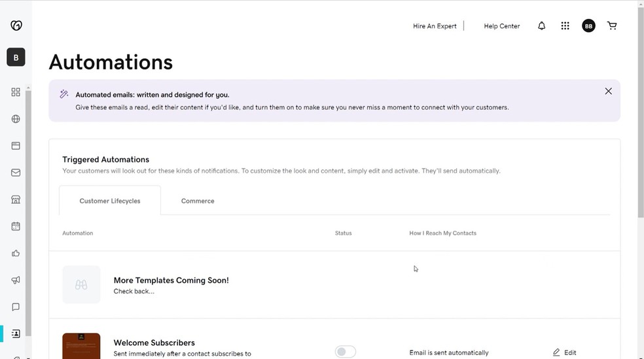Open the B business switcher in sidebar
Image resolution: width=644 pixels, height=359 pixels.
click(x=16, y=58)
